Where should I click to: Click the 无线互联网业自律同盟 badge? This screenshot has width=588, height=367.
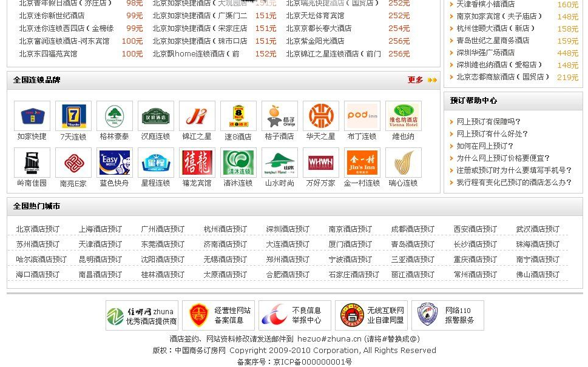[371, 315]
